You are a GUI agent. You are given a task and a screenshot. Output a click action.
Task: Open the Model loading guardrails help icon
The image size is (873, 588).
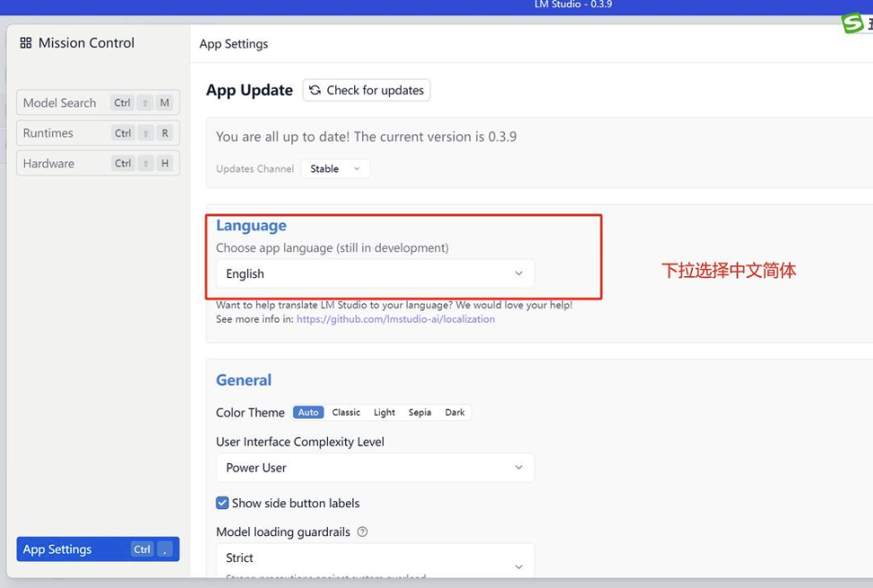[362, 532]
